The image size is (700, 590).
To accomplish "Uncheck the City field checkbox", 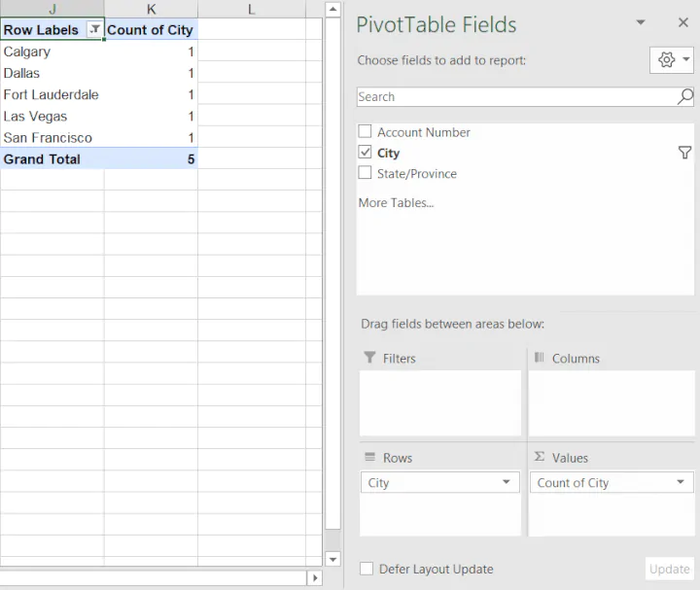I will coord(366,152).
